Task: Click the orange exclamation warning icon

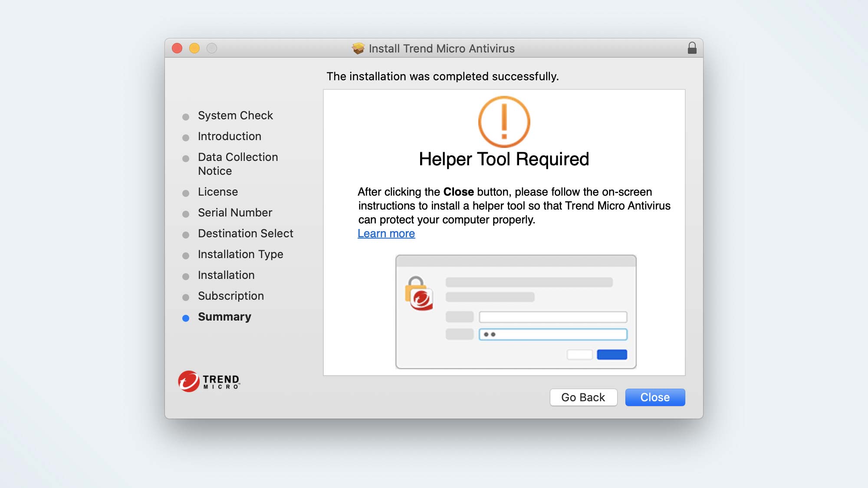Action: [504, 122]
